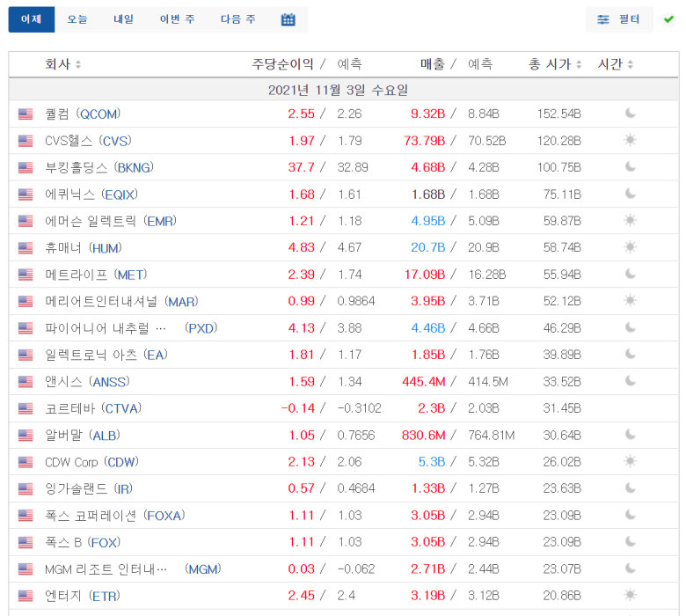Click the green checkmark icon

(668, 19)
